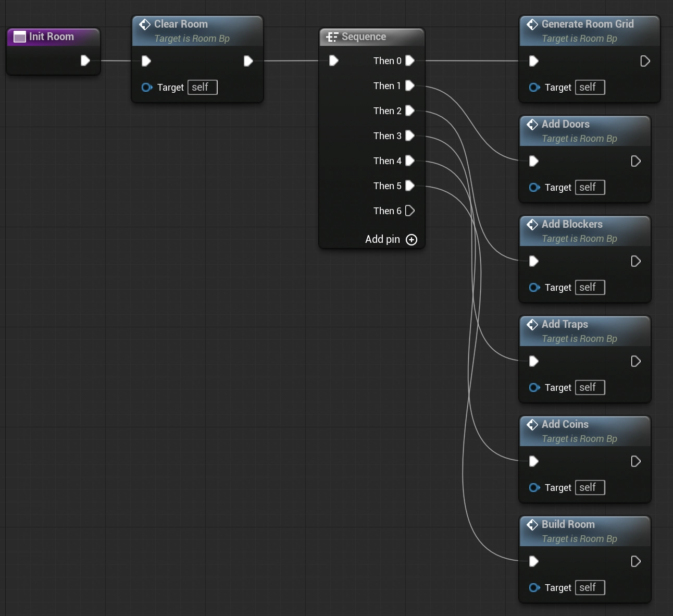Click the Sequence node input execution pin
Viewport: 673px width, 616px height.
coord(334,61)
